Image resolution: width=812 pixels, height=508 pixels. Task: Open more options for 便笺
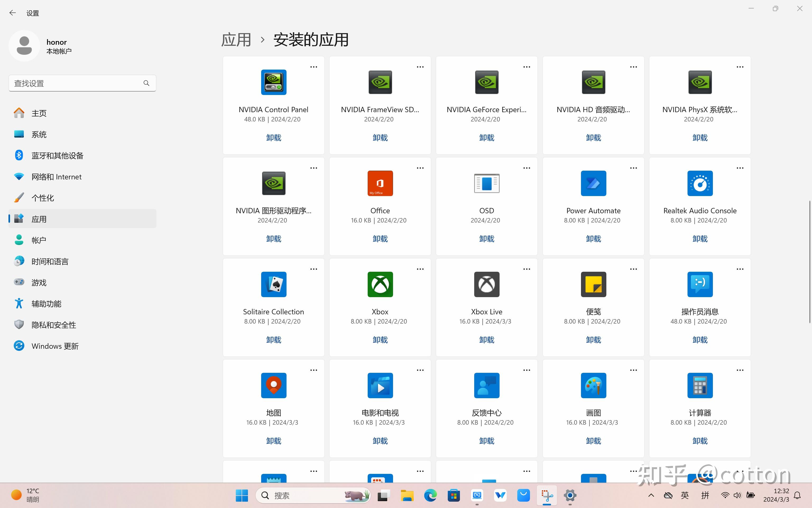tap(633, 269)
